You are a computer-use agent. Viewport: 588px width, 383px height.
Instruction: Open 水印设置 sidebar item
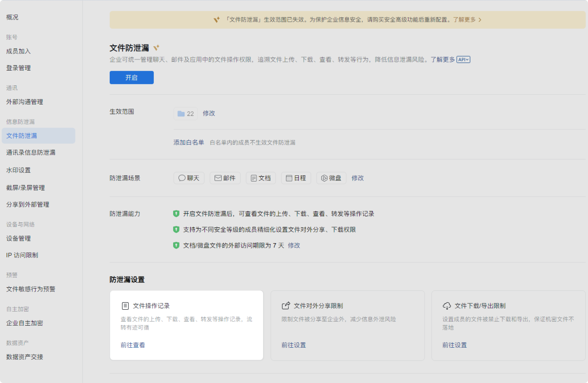18,170
